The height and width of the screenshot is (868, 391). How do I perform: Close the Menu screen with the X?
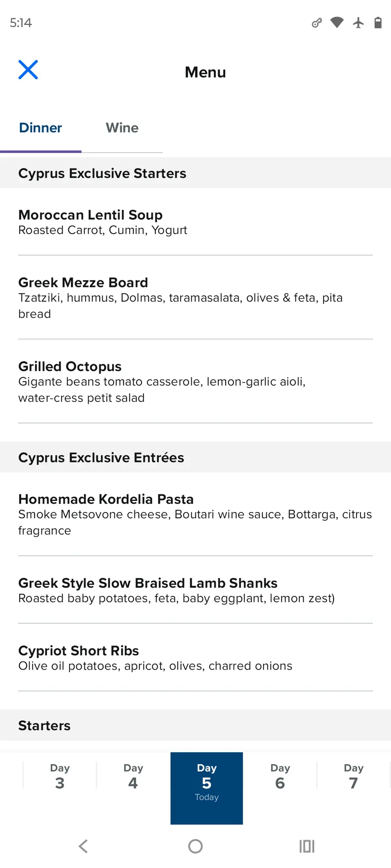click(x=28, y=70)
